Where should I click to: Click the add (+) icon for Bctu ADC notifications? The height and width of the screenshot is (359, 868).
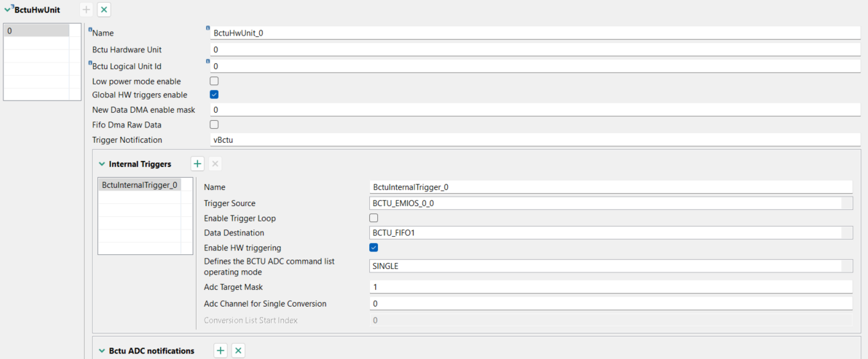221,350
